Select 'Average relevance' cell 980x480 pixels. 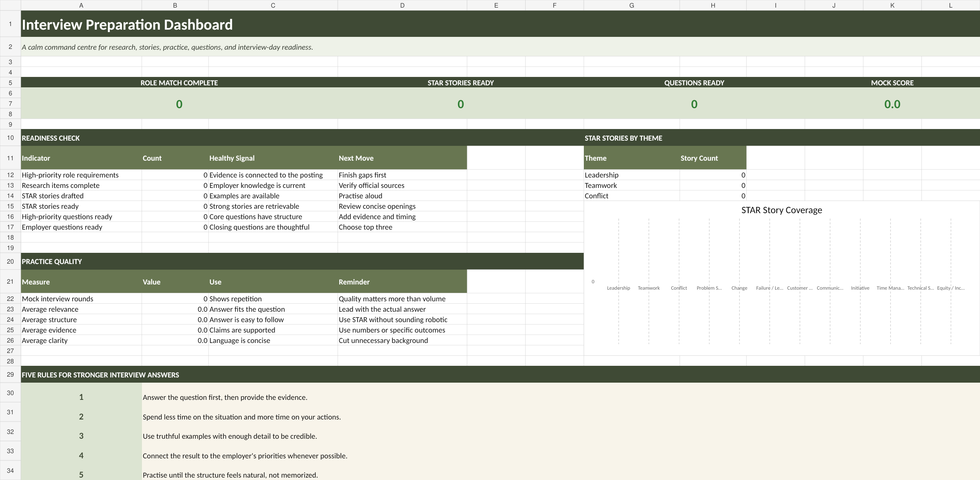click(81, 309)
